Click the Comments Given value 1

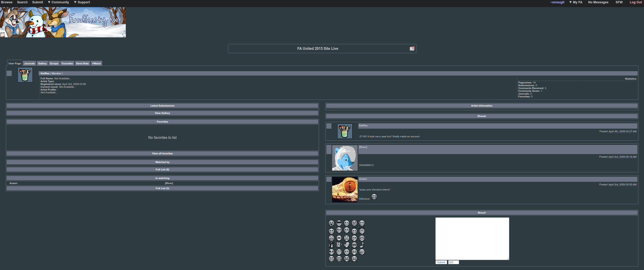(x=541, y=91)
